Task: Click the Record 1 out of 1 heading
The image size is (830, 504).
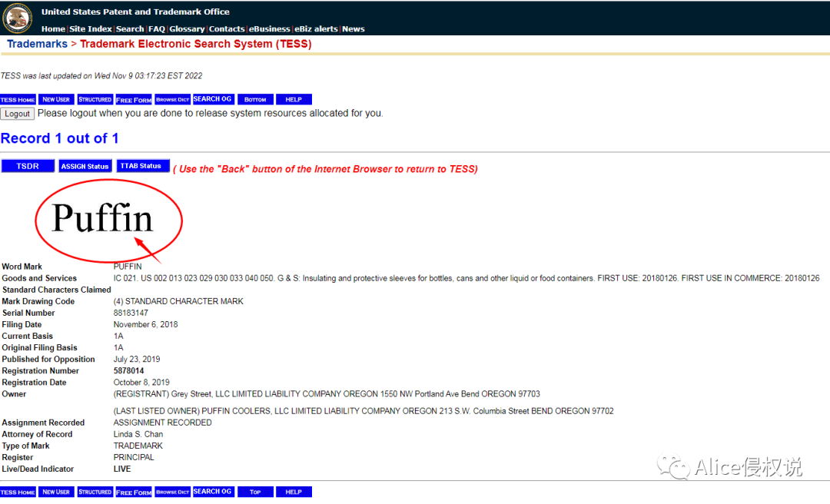Action: [60, 138]
